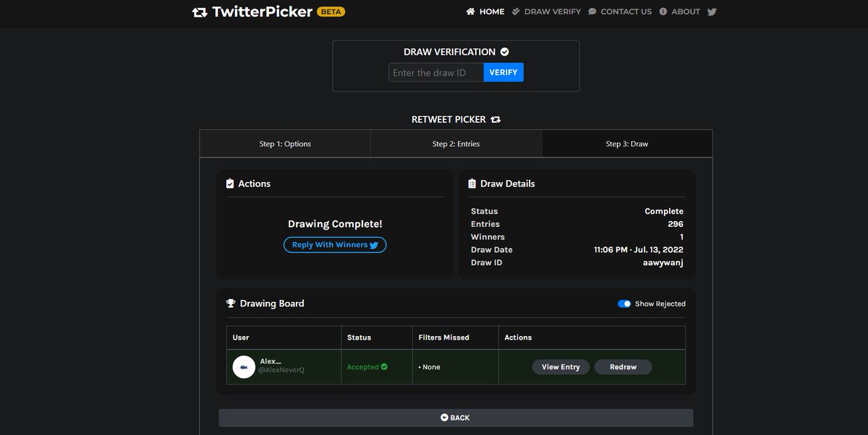Click the Draw Details clipboard icon

(x=472, y=184)
